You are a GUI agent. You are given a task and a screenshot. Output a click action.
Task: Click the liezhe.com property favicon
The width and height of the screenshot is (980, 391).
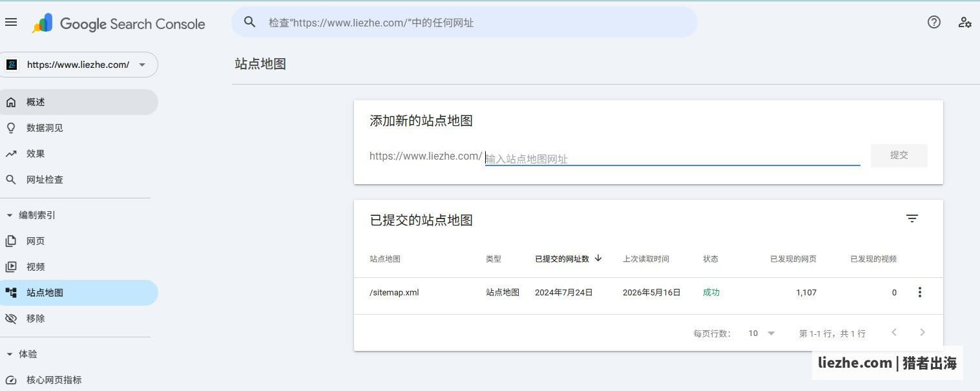[12, 65]
